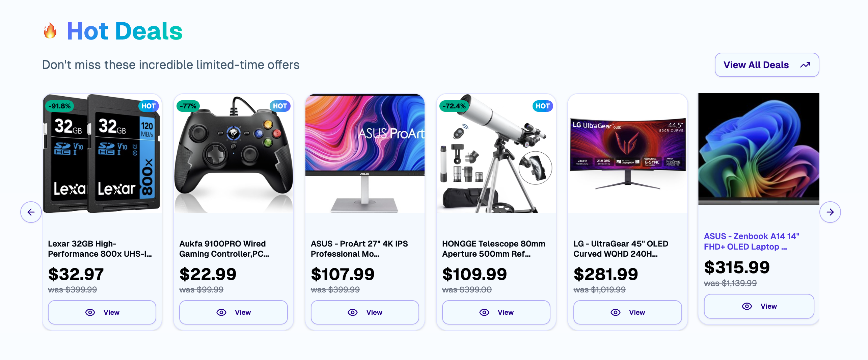View the HONGGE Telescope deal
This screenshot has height=360, width=868.
click(496, 312)
